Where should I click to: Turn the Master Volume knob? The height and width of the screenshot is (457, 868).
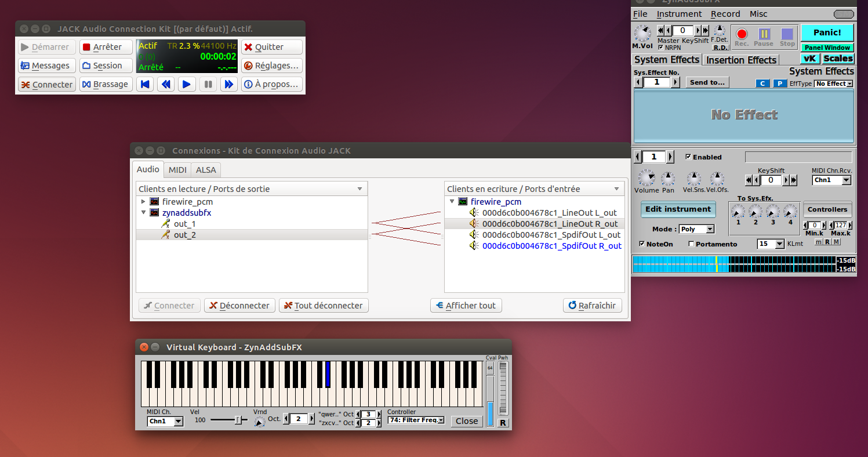pyautogui.click(x=642, y=33)
